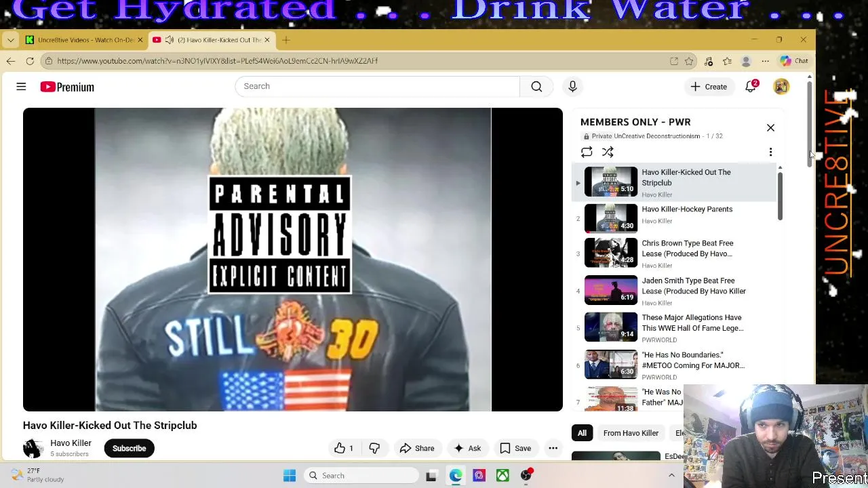Open the Xbox app on taskbar

[502, 476]
